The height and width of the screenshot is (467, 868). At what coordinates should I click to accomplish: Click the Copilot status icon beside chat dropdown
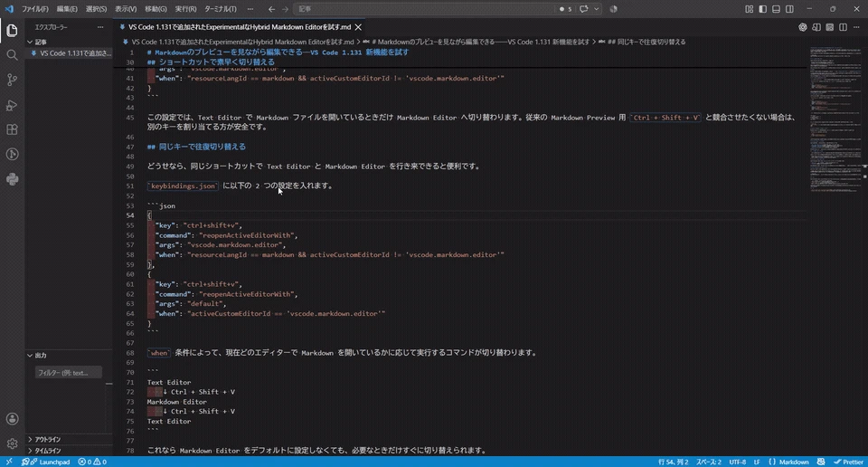coord(613,9)
